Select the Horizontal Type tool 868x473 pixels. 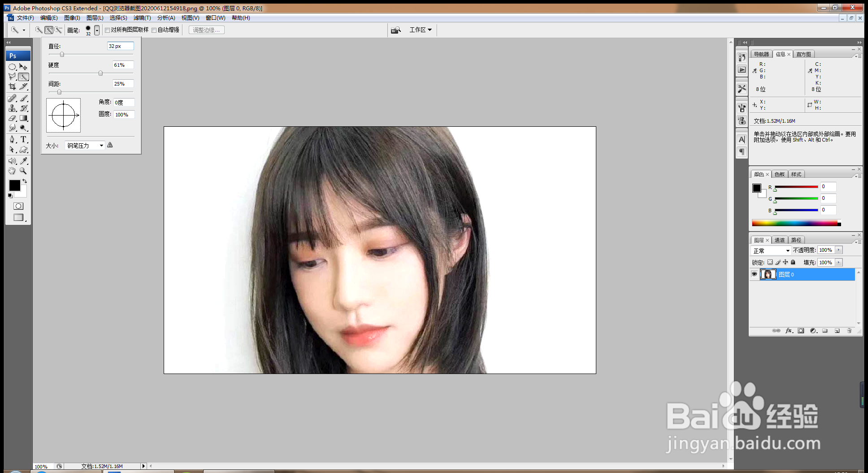point(23,139)
